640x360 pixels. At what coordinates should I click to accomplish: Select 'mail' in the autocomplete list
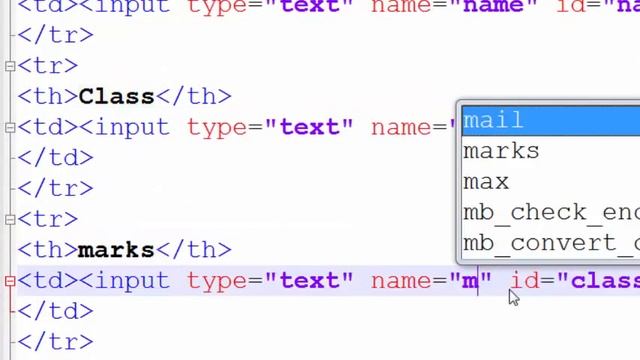(x=551, y=120)
